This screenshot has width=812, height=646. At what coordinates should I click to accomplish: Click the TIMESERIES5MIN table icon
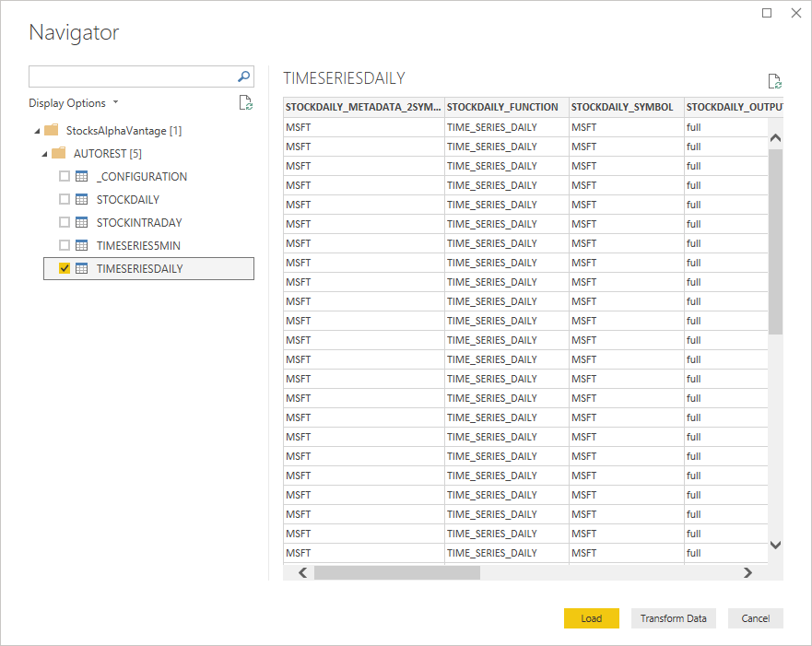coord(82,245)
